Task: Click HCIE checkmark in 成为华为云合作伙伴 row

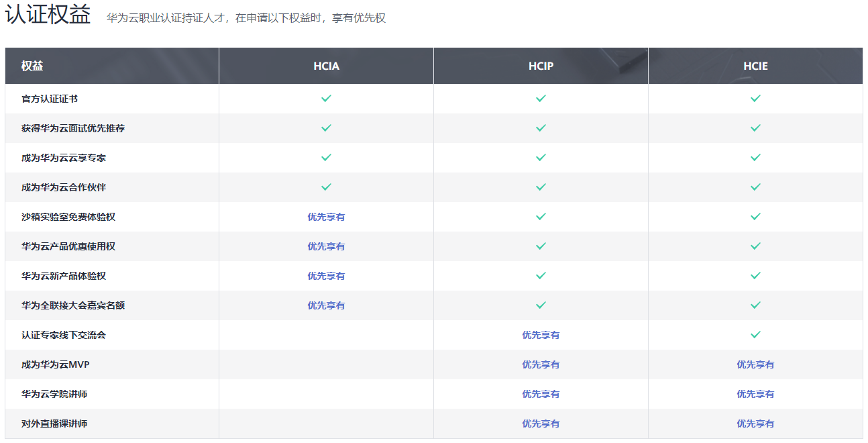Action: [755, 187]
